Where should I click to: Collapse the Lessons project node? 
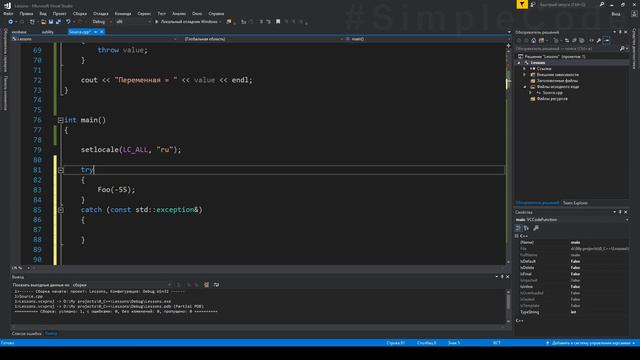coord(519,63)
